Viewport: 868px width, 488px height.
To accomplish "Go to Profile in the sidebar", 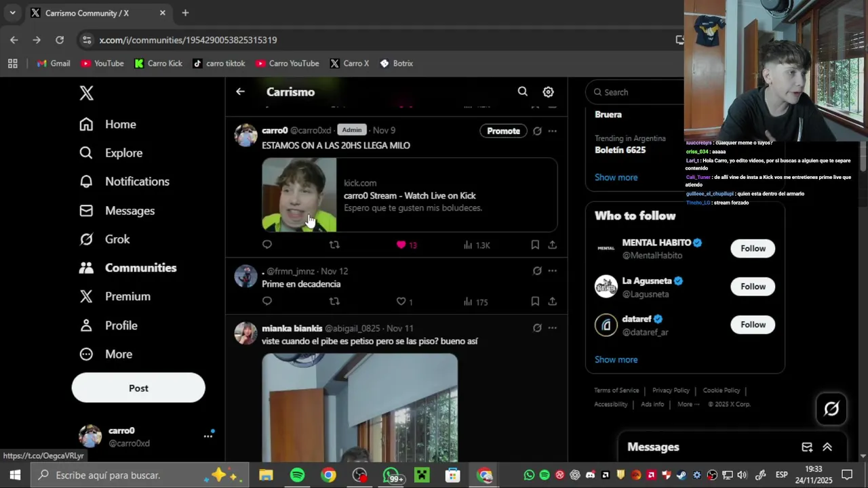I will pyautogui.click(x=108, y=325).
